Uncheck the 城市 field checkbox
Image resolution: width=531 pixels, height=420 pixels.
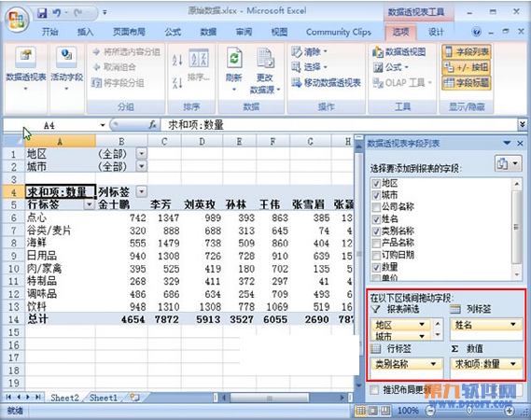376,195
